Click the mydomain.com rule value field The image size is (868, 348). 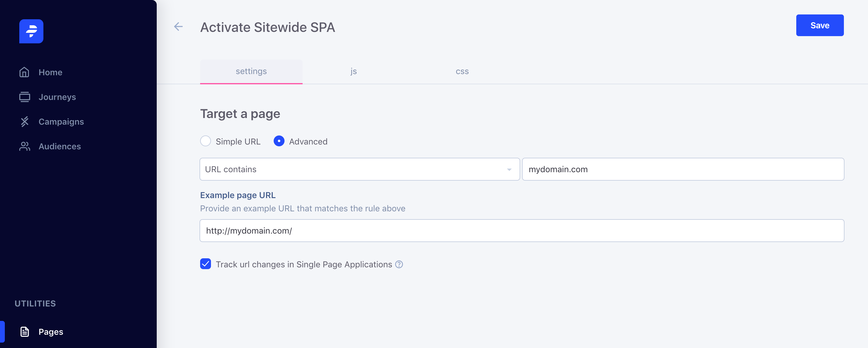pyautogui.click(x=683, y=169)
